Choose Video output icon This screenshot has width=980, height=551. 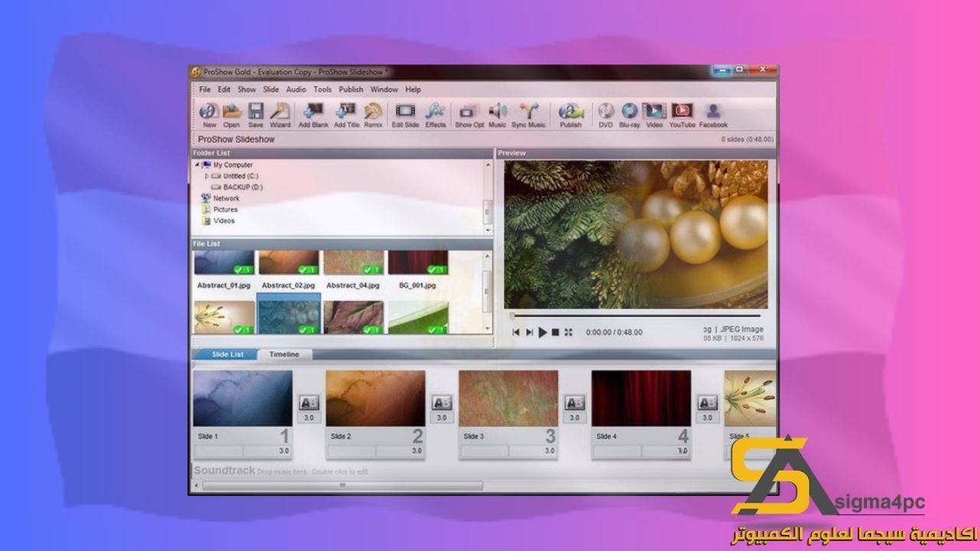pyautogui.click(x=654, y=115)
